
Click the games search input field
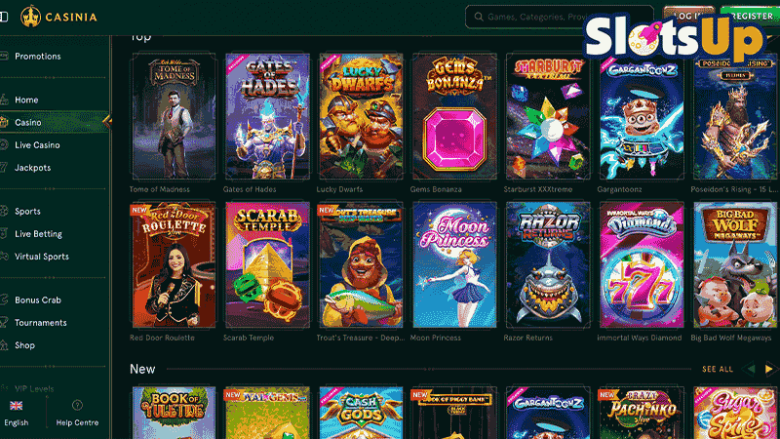[x=559, y=17]
